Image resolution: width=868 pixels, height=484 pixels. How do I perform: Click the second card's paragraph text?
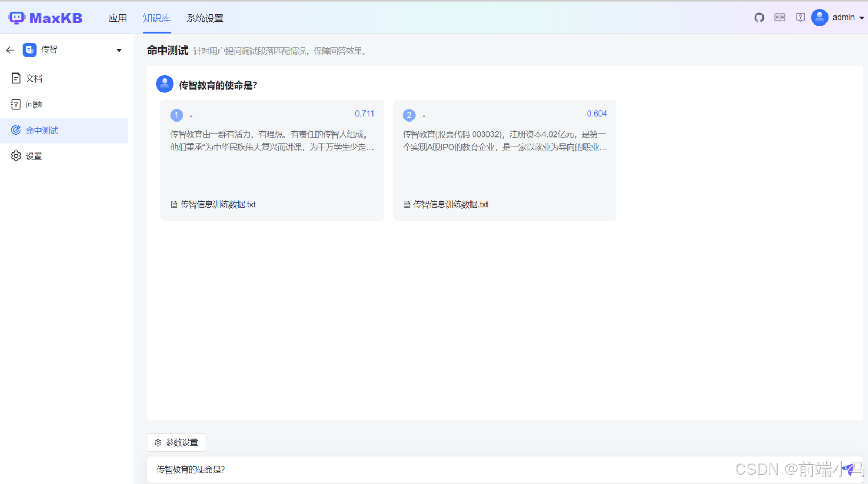coord(505,141)
